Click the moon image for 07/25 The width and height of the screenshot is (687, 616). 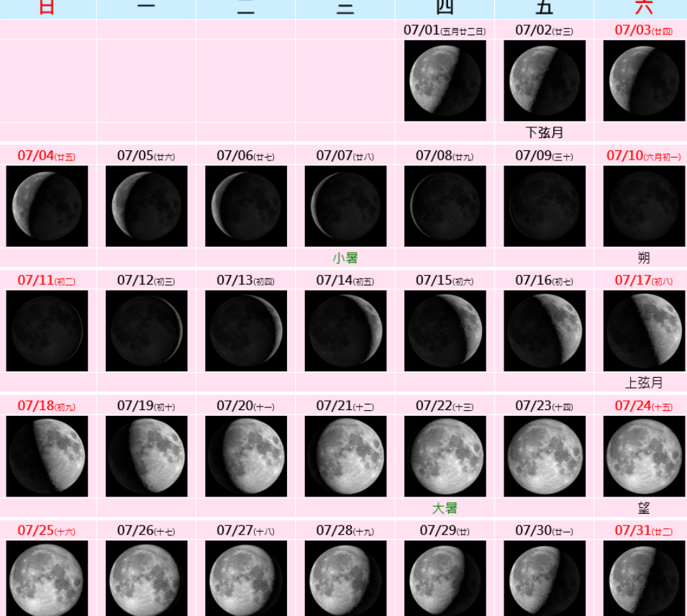[x=47, y=579]
